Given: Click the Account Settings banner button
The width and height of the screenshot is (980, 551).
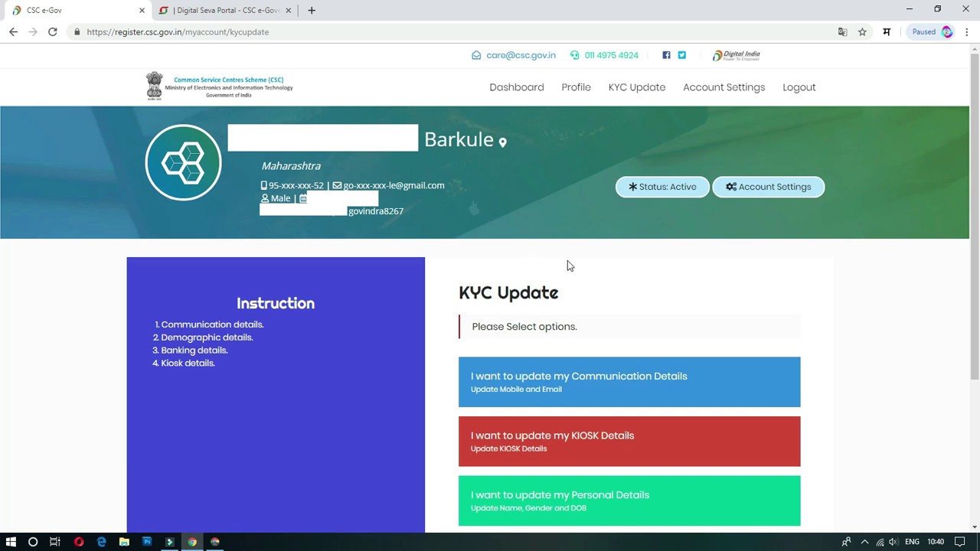Looking at the screenshot, I should click(769, 187).
